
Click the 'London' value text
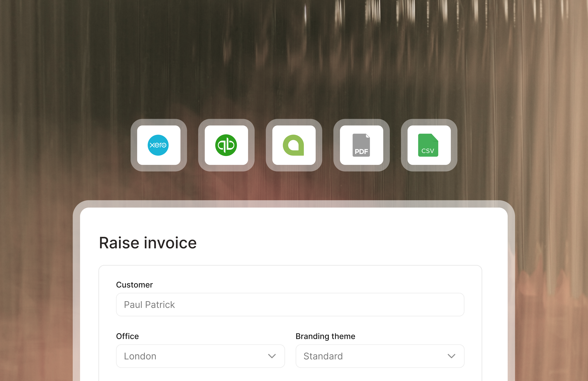click(140, 356)
